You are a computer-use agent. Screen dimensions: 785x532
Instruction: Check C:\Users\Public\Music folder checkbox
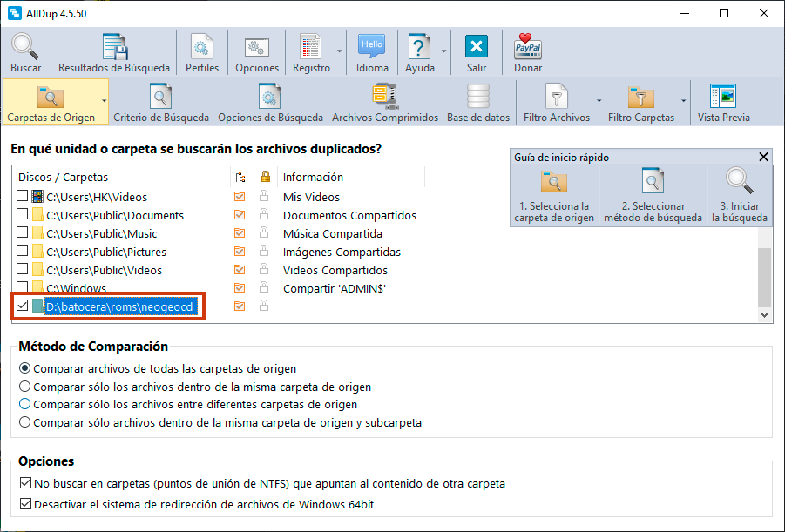pyautogui.click(x=22, y=232)
